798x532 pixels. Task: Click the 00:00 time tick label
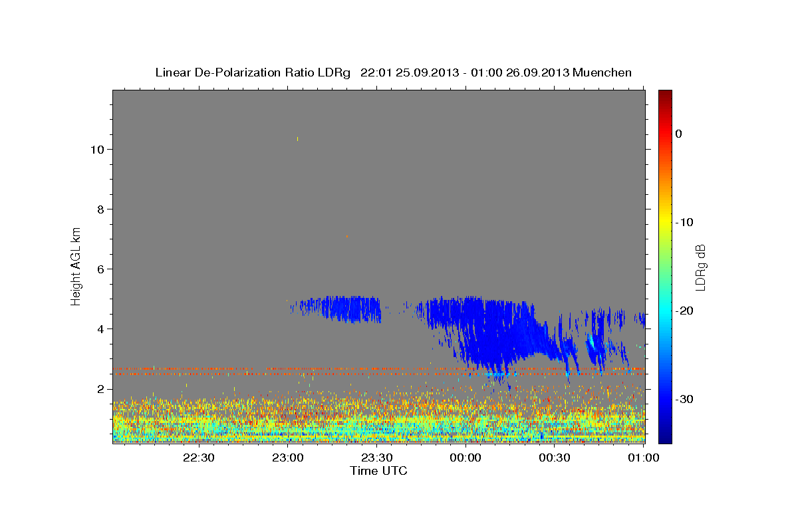[x=465, y=458]
